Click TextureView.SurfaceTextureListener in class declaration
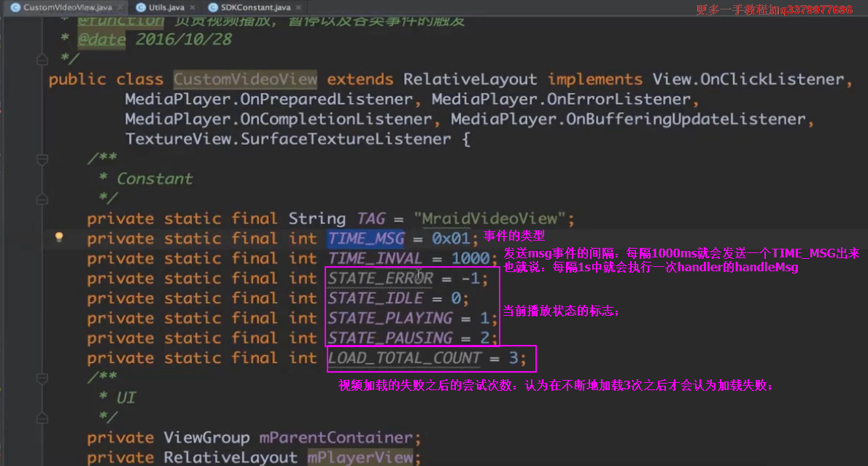 click(288, 139)
